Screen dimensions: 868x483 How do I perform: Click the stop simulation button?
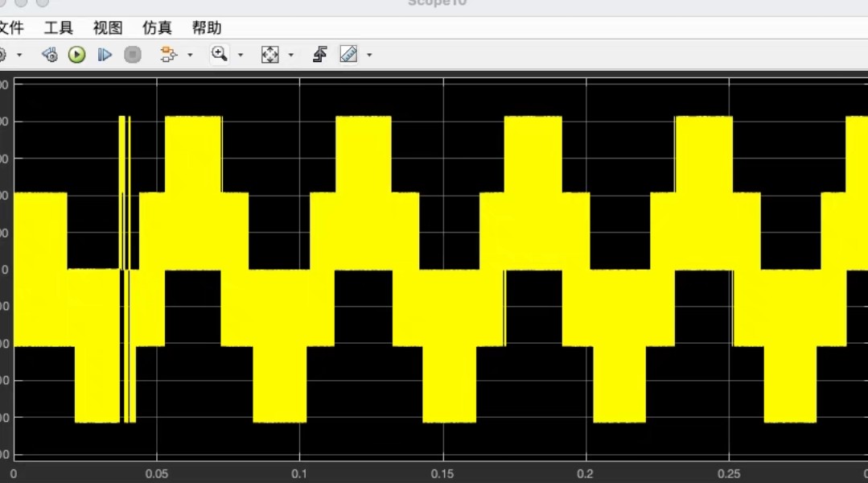[x=132, y=54]
